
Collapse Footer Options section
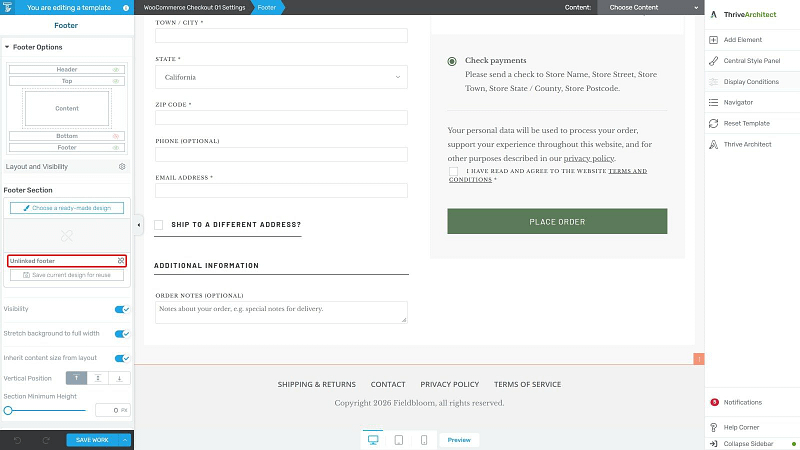click(x=7, y=47)
